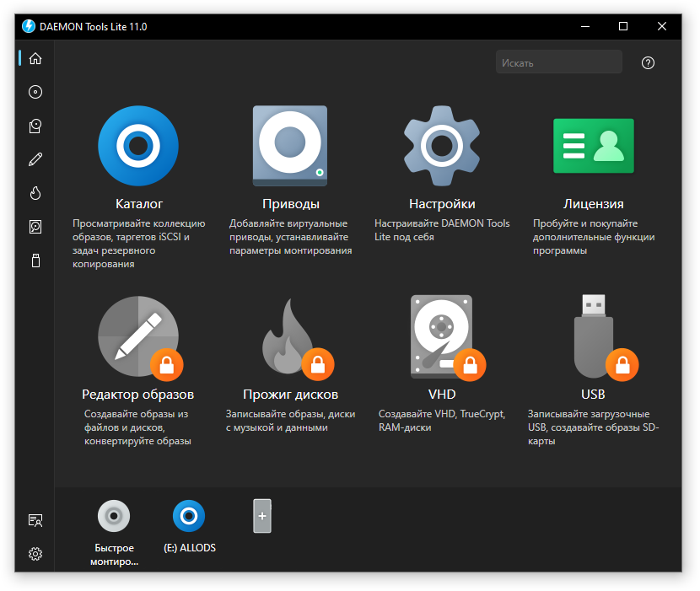Open the drives icon in sidebar
Screen dimensions: 700x591
(35, 126)
